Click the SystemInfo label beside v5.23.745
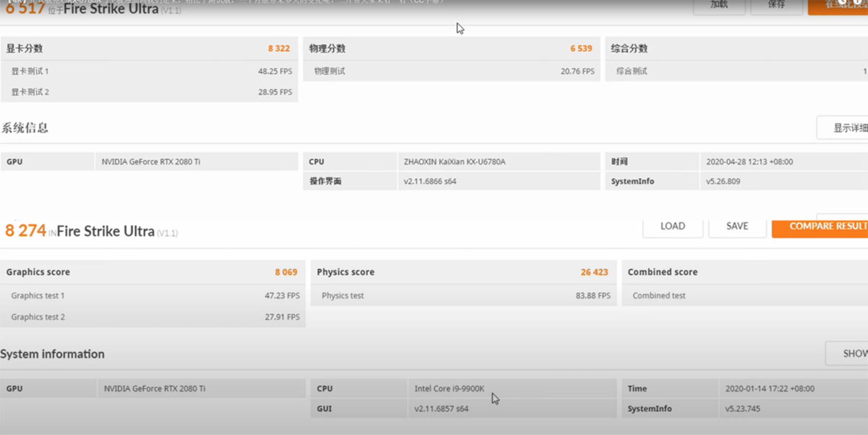868x435 pixels. [x=650, y=408]
